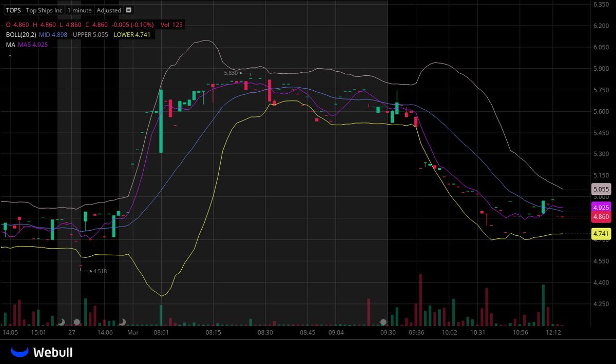The height and width of the screenshot is (364, 616).
Task: Click the Vol 123 readout
Action: [171, 25]
